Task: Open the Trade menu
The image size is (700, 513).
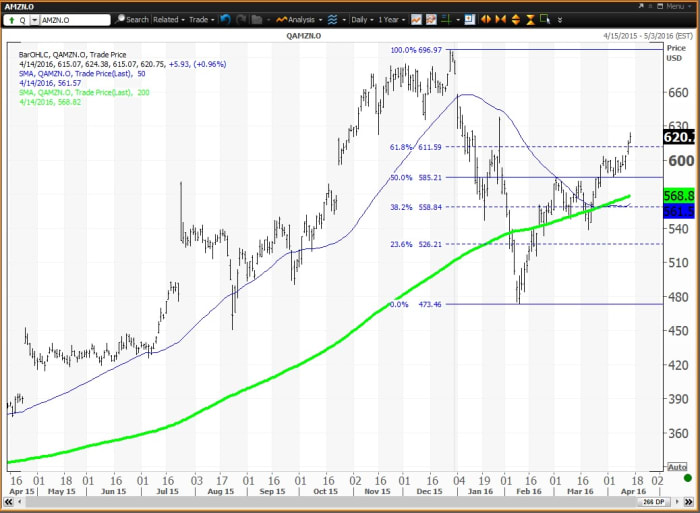Action: [x=202, y=19]
